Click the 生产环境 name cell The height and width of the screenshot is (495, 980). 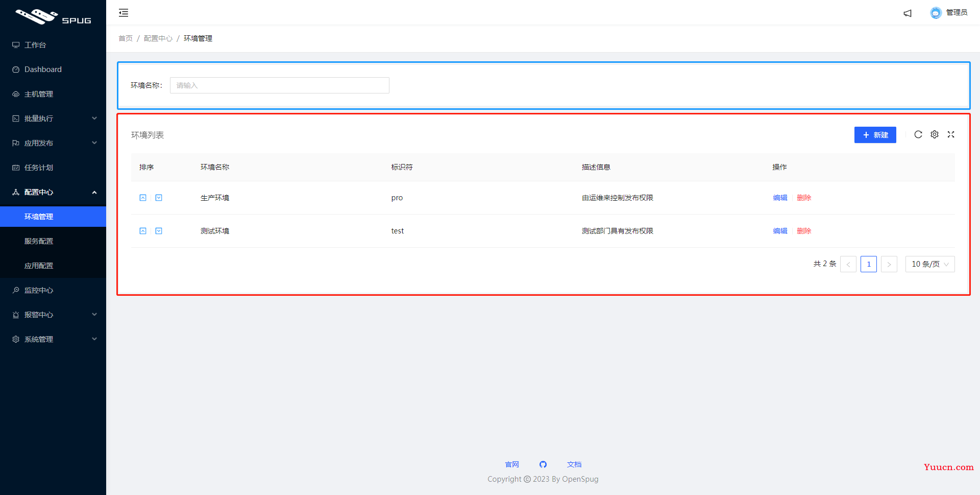tap(215, 198)
